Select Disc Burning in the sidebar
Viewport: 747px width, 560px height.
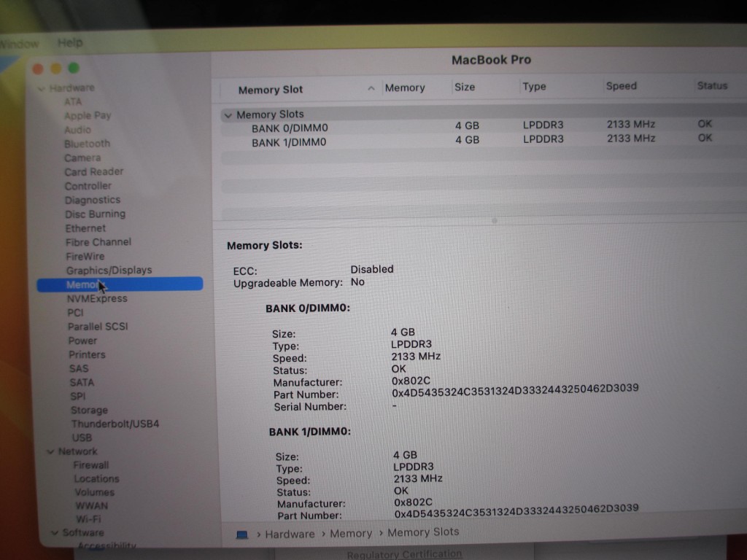[96, 214]
